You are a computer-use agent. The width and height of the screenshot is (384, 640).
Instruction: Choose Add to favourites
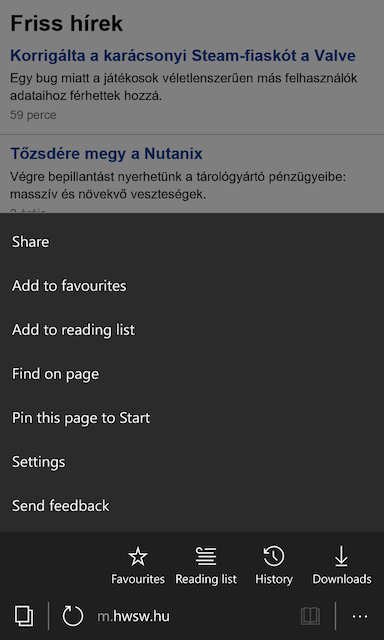(192, 286)
